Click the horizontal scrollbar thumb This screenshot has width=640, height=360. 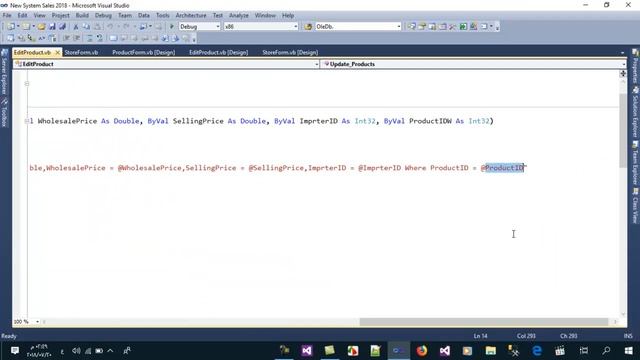[484, 322]
